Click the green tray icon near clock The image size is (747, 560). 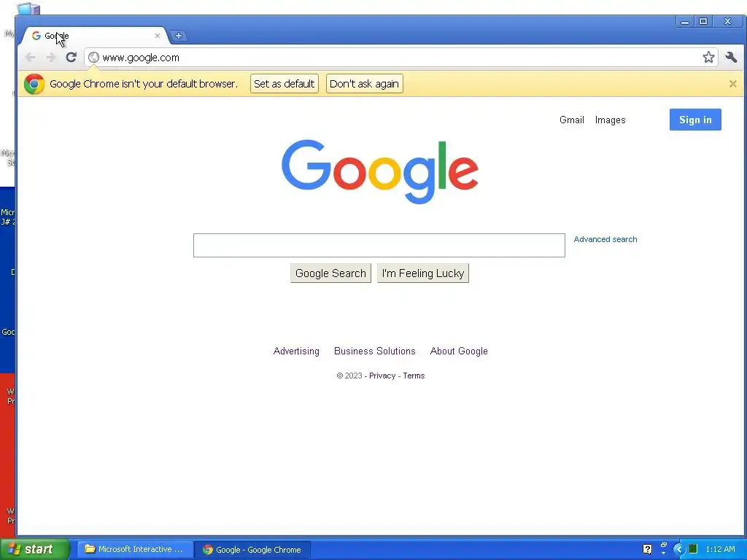pyautogui.click(x=693, y=548)
